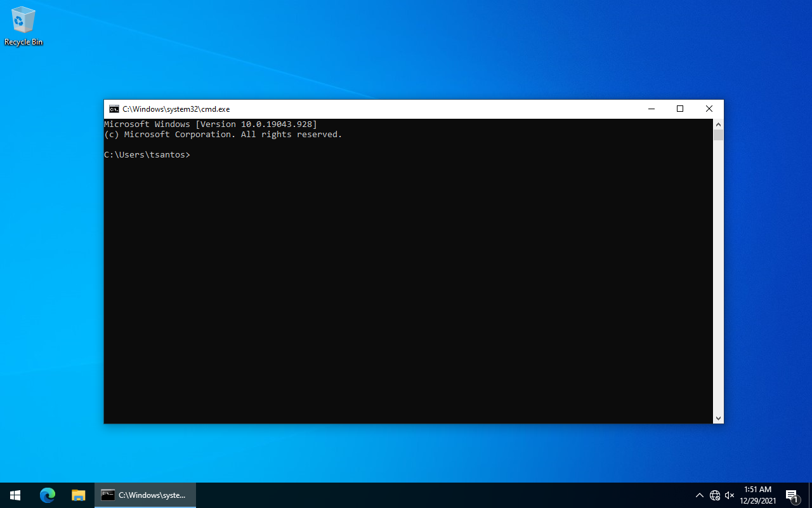The width and height of the screenshot is (812, 508).
Task: Click the prompt line C:\Users\tsantos>
Action: [x=147, y=155]
